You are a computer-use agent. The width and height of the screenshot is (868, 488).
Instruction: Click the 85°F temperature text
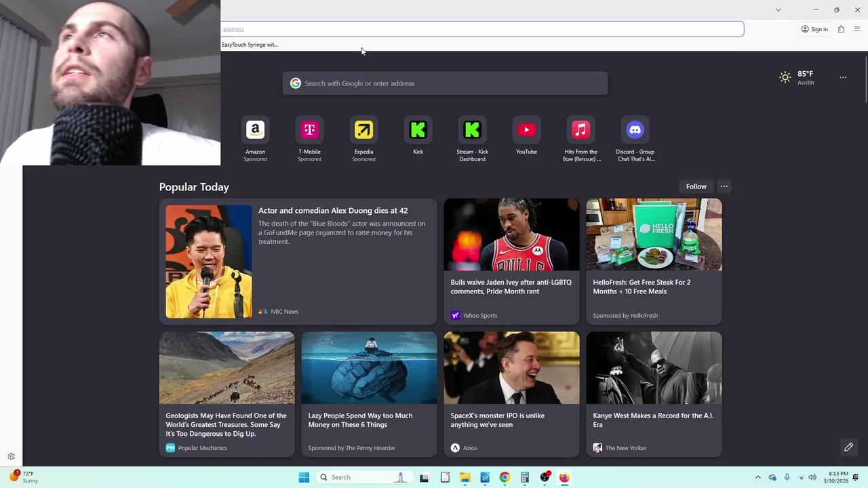[806, 74]
